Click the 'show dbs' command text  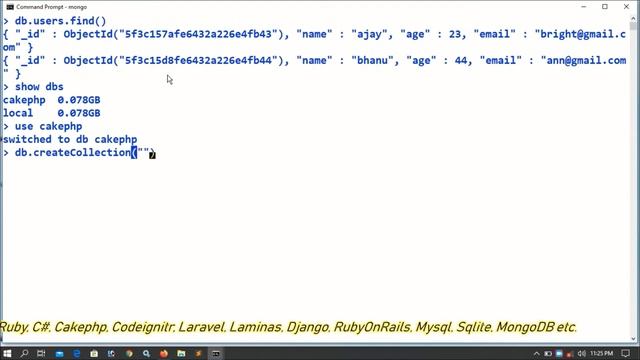[39, 87]
